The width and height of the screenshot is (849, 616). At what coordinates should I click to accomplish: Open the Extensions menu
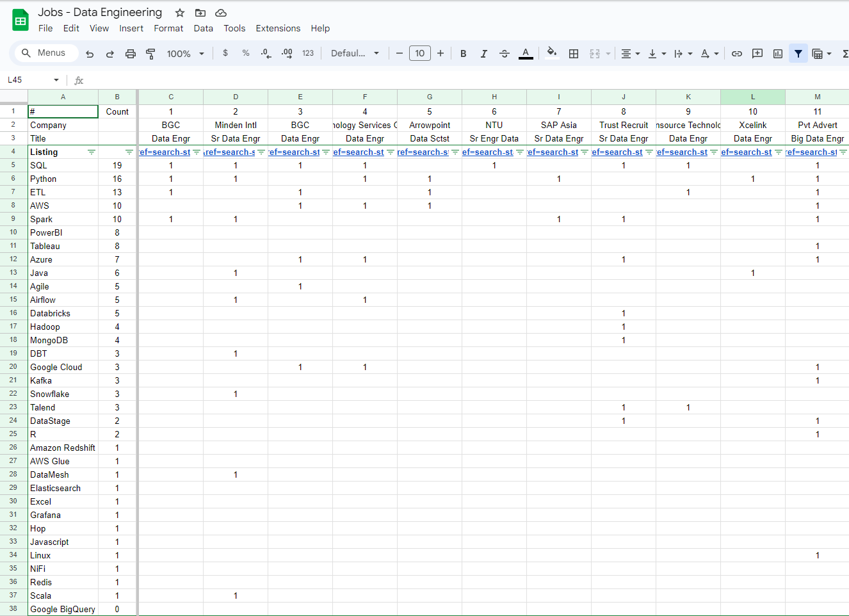[x=278, y=28]
